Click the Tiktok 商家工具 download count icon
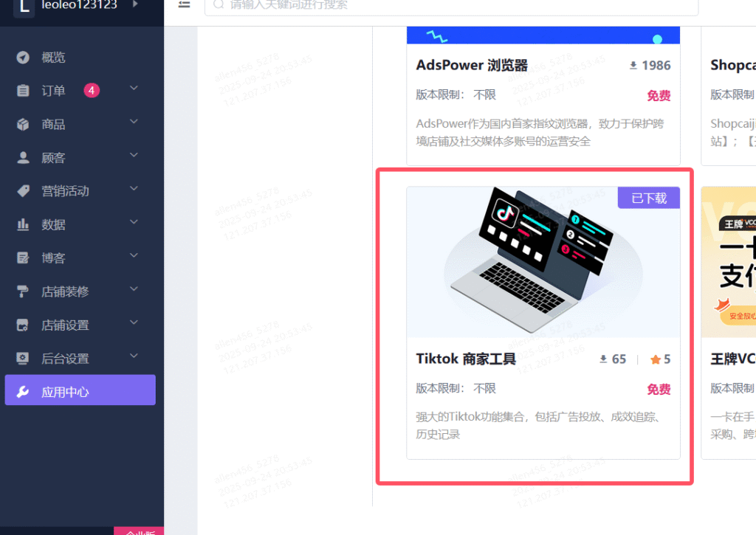This screenshot has width=756, height=535. 603,359
